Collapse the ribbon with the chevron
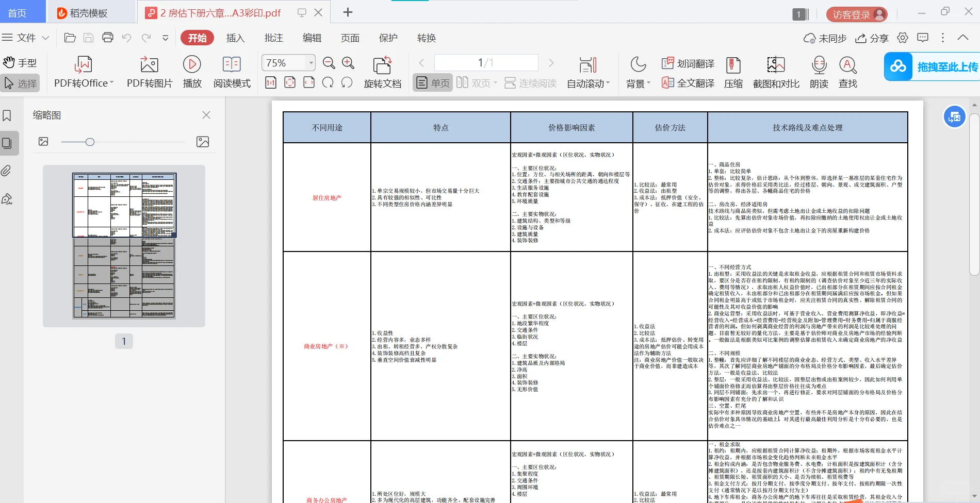980x503 pixels. coord(963,38)
